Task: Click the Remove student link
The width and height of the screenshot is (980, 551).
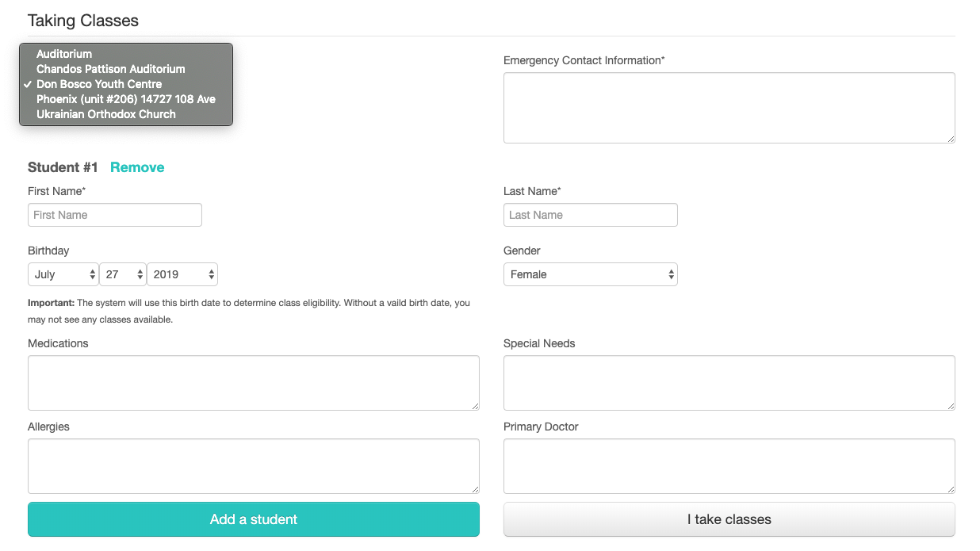Action: 137,167
